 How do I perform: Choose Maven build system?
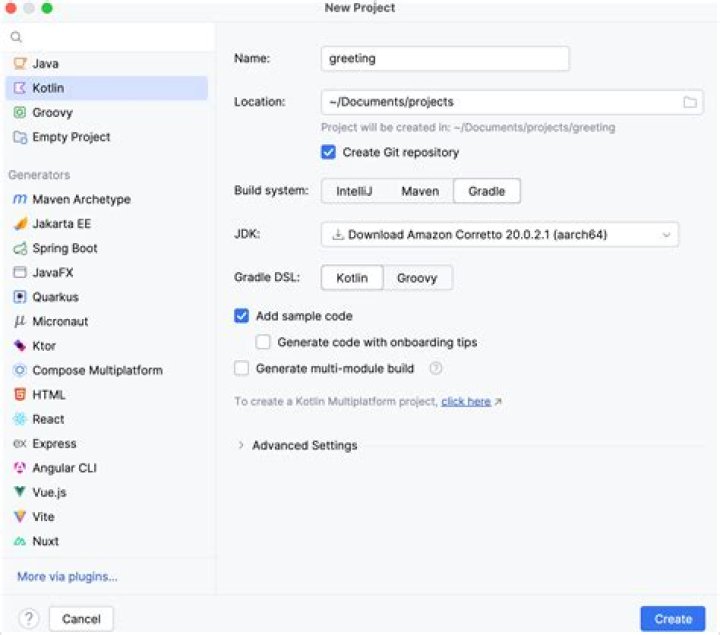click(x=420, y=191)
